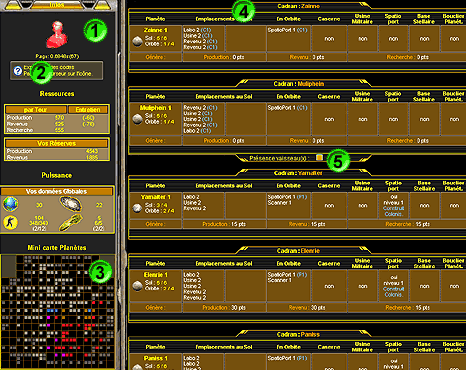Click (C1) next to Labo 2 on Zoinne
This screenshot has width=466, height=370.
point(207,30)
